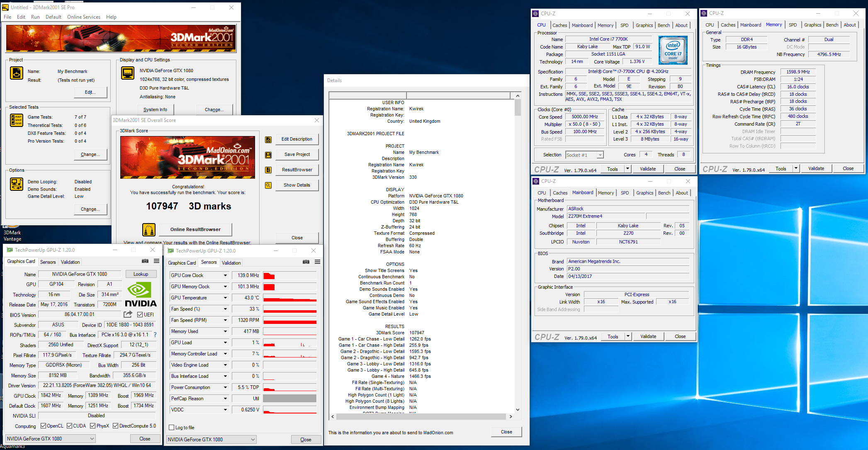Switch to Sensors tab in GPU-Z Graphics Card window
Image resolution: width=868 pixels, height=450 pixels.
[48, 262]
